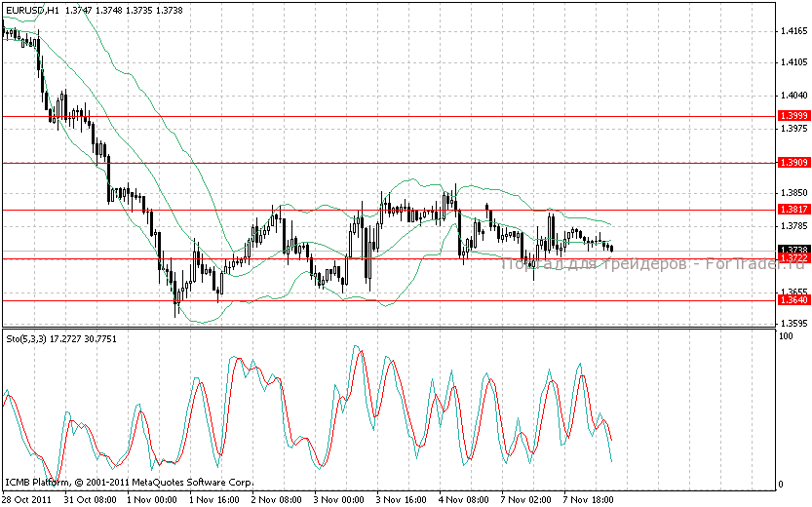The image size is (812, 507).
Task: Click the 1.3850 price axis value
Action: point(793,193)
